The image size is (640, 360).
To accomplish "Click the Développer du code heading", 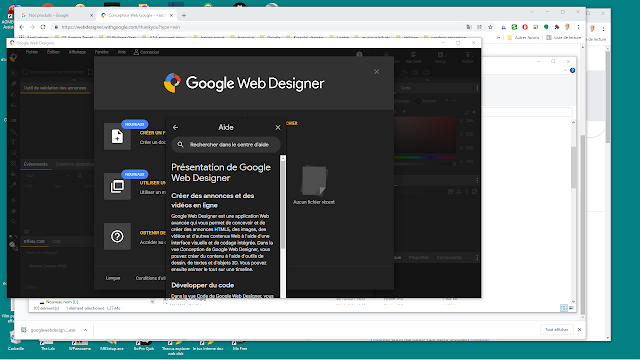I will 202,285.
